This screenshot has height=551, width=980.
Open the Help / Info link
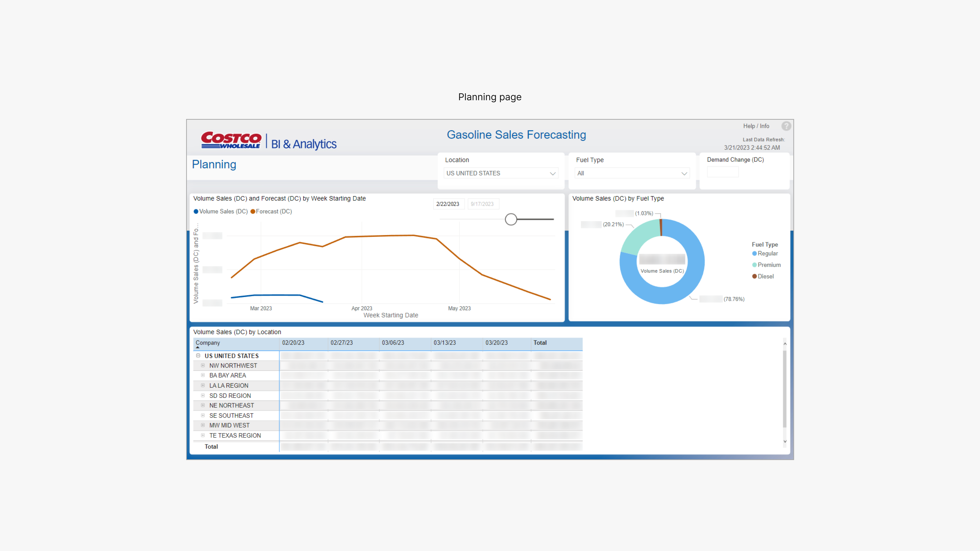click(756, 126)
